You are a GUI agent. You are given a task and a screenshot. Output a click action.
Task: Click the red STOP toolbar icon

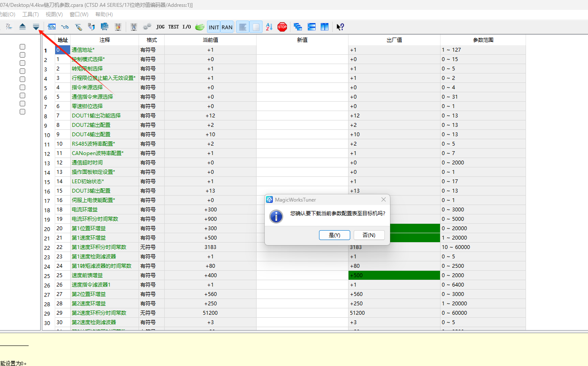282,27
